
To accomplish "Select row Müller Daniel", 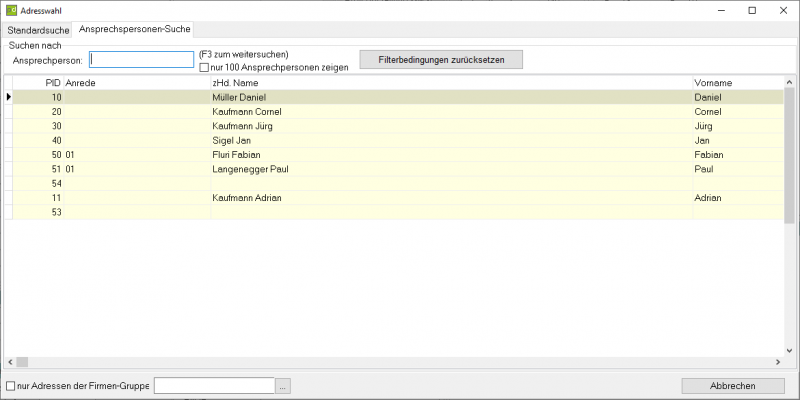I will point(398,97).
